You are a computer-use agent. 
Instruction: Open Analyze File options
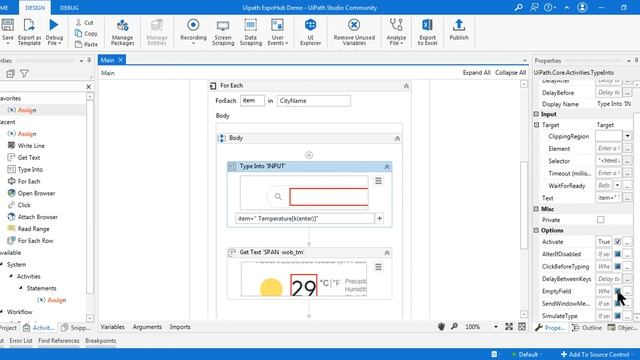coord(396,32)
